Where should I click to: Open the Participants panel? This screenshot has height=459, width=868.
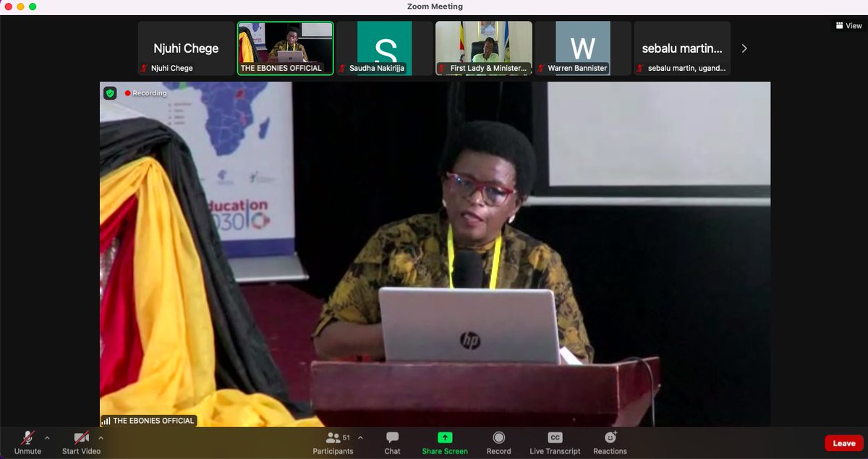pos(333,442)
